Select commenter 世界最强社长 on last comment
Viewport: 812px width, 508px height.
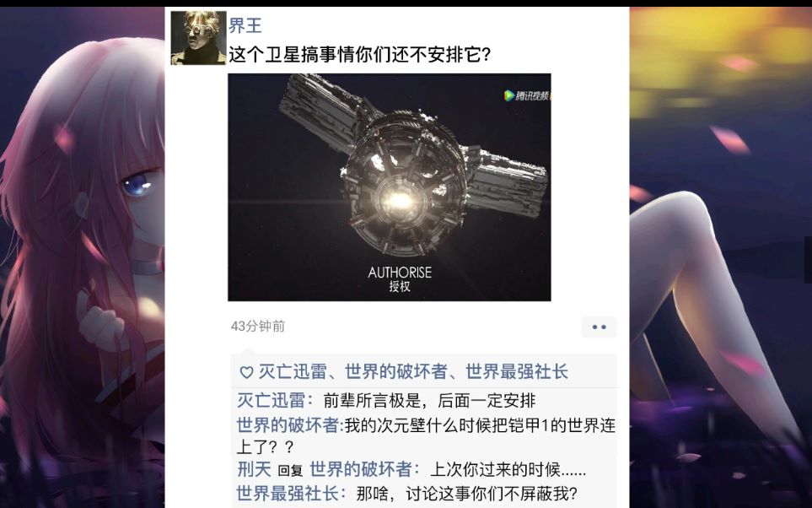click(288, 493)
